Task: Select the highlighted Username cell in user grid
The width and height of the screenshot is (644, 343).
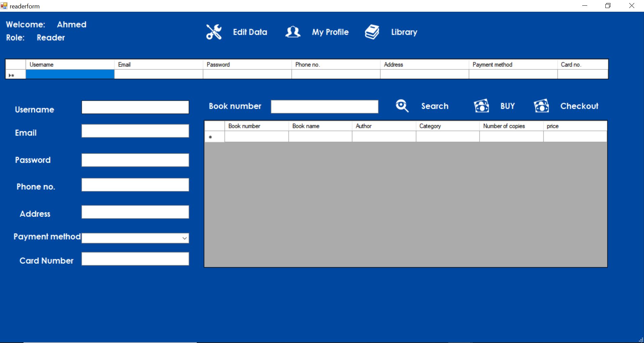Action: tap(70, 74)
